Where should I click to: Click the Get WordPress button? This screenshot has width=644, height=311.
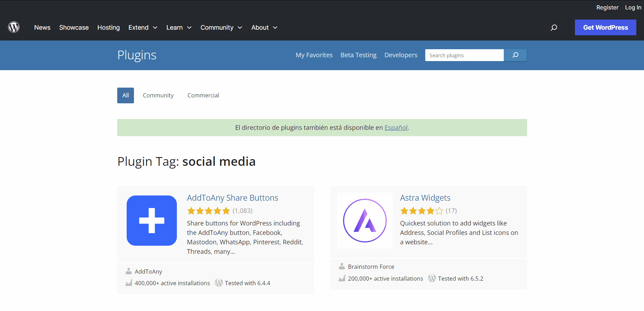[605, 28]
